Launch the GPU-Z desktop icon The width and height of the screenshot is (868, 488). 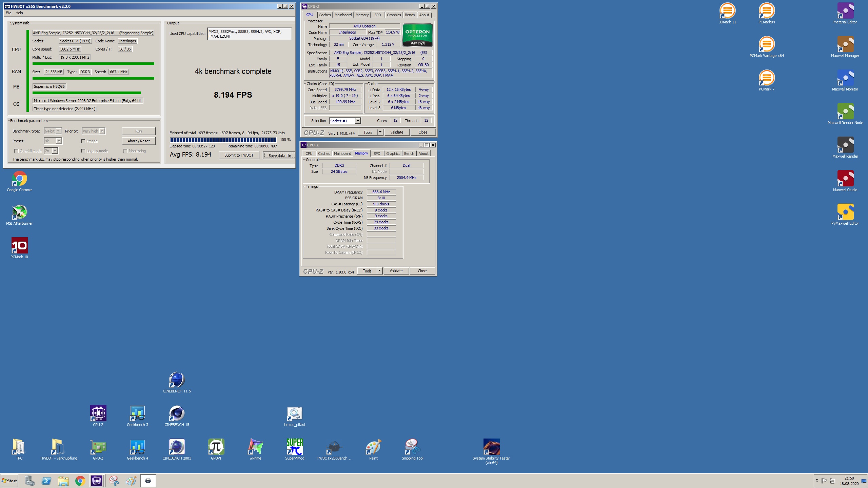click(x=98, y=450)
